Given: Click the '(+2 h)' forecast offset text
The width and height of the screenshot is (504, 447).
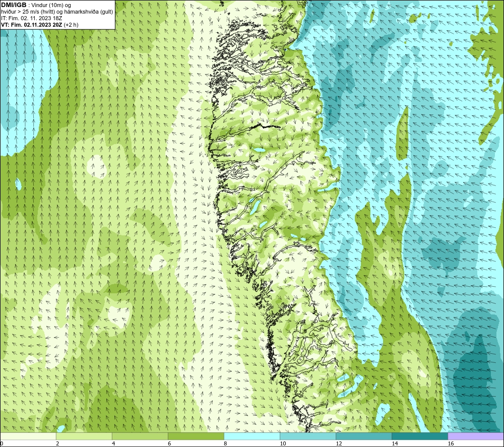Looking at the screenshot, I should (x=71, y=25).
